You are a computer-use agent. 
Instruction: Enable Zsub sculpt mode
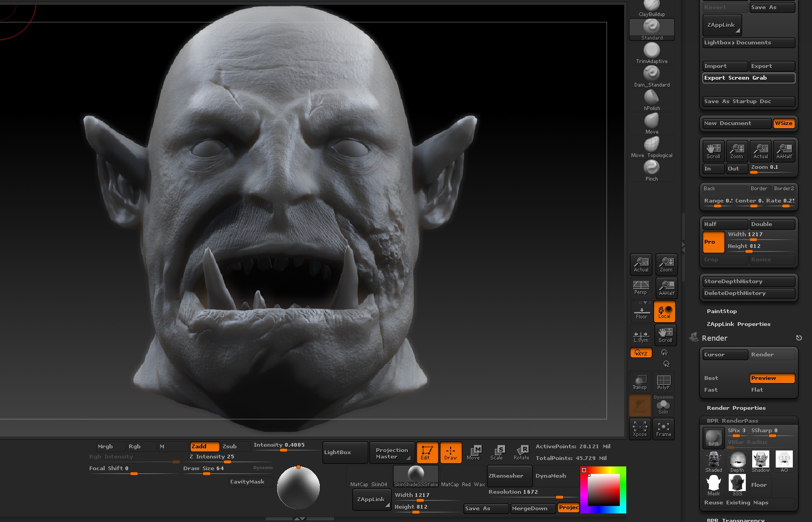click(x=235, y=446)
